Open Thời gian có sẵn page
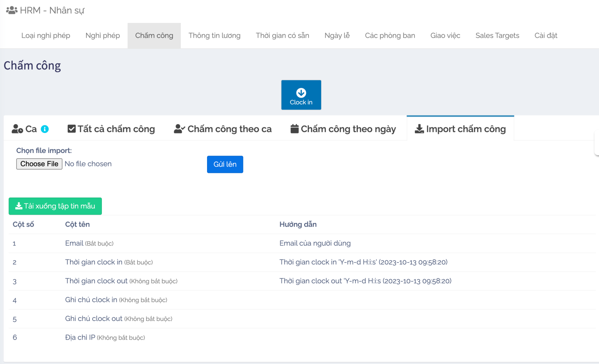Viewport: 599px width, 364px height. coord(282,36)
